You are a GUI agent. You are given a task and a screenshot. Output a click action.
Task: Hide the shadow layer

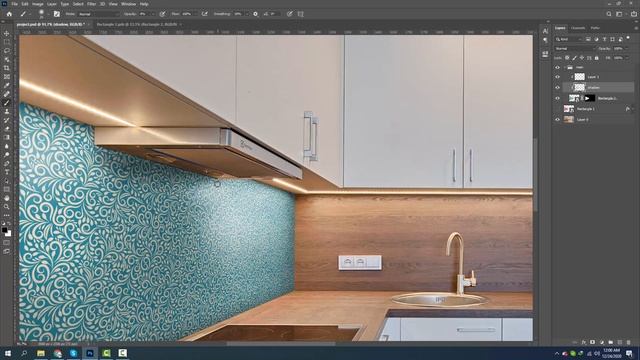click(x=558, y=87)
